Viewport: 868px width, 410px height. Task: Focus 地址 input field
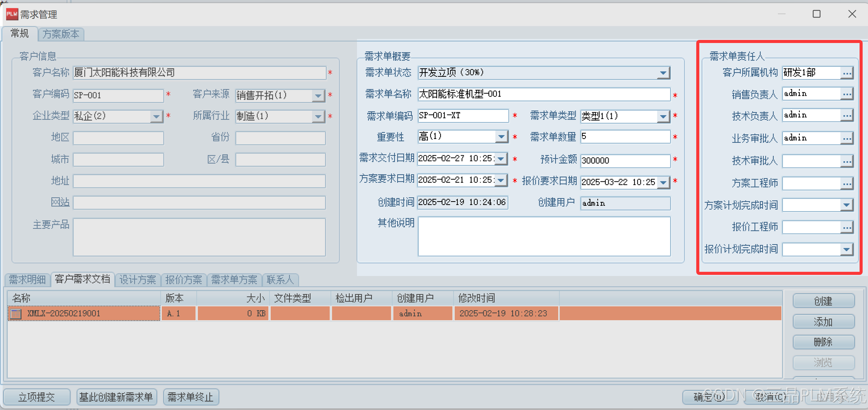199,181
